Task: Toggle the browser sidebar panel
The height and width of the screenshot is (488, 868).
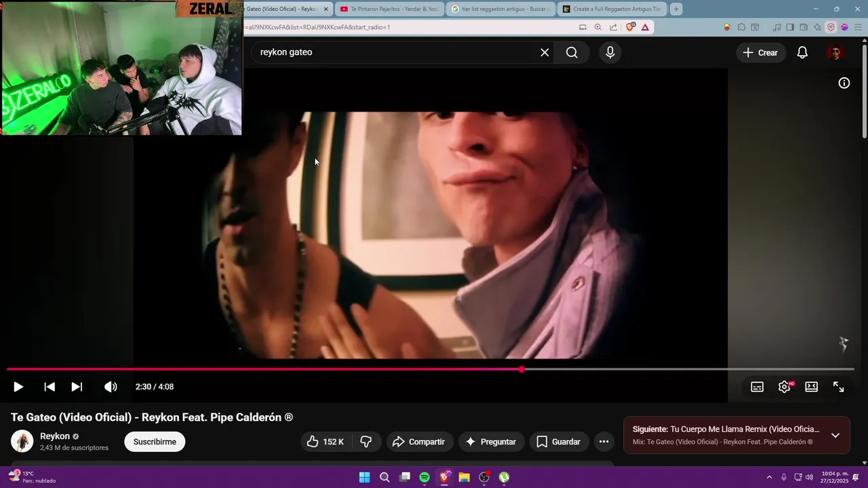Action: pos(790,27)
